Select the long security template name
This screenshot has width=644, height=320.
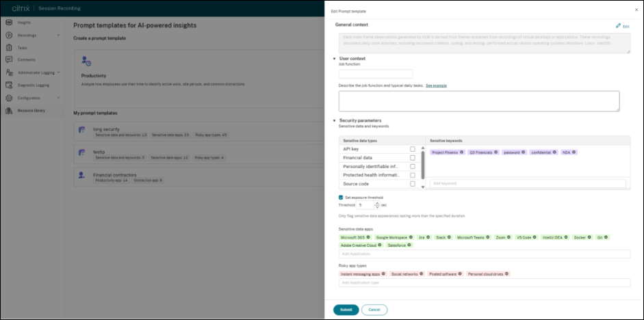pos(106,129)
